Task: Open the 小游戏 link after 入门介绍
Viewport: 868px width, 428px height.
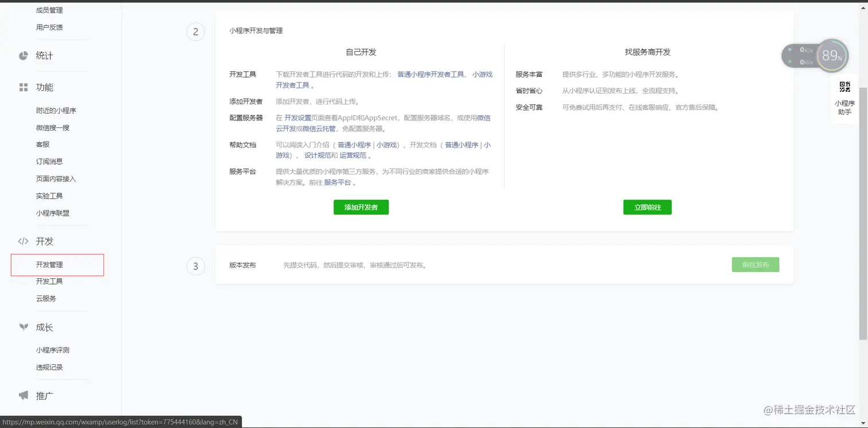Action: click(387, 146)
